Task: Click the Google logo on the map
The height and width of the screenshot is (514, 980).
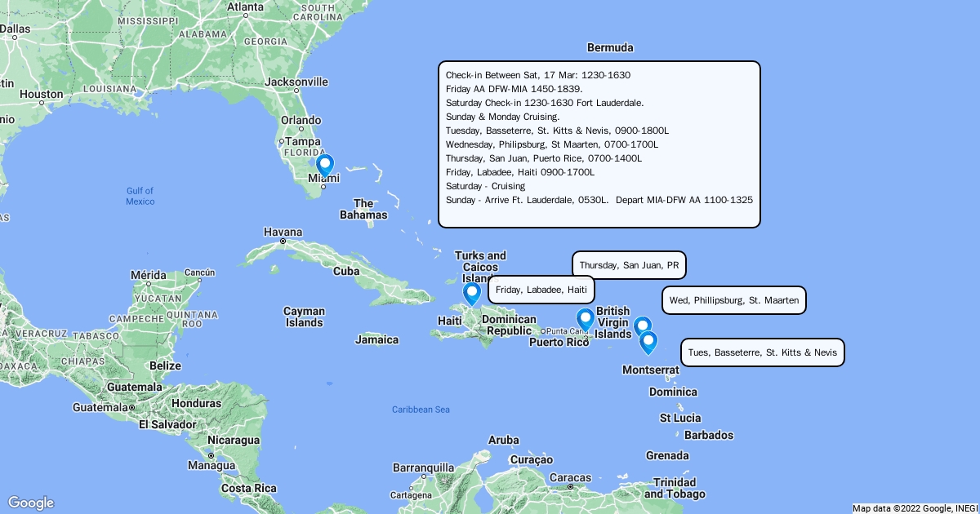Action: [31, 503]
